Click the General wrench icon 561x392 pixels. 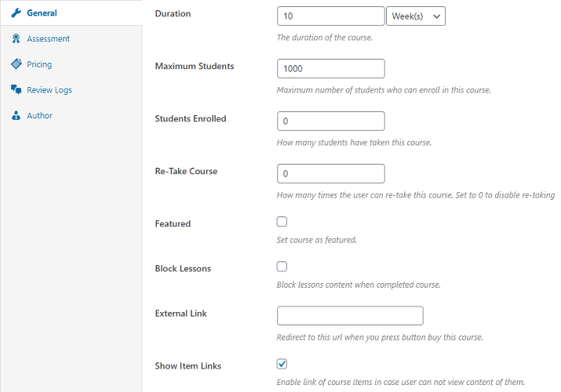click(x=16, y=13)
